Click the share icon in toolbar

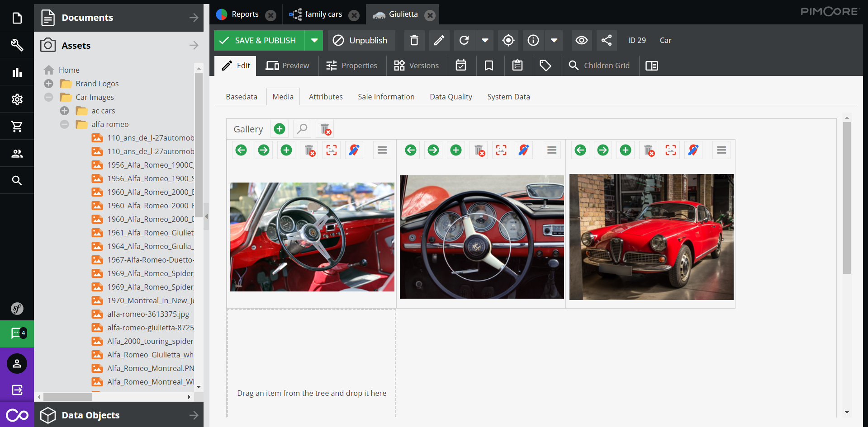coord(607,40)
